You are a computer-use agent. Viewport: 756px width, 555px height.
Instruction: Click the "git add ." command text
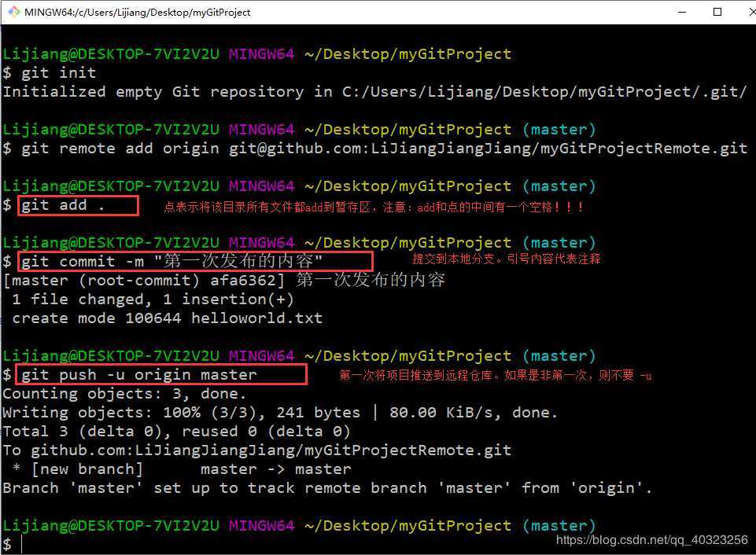(63, 205)
